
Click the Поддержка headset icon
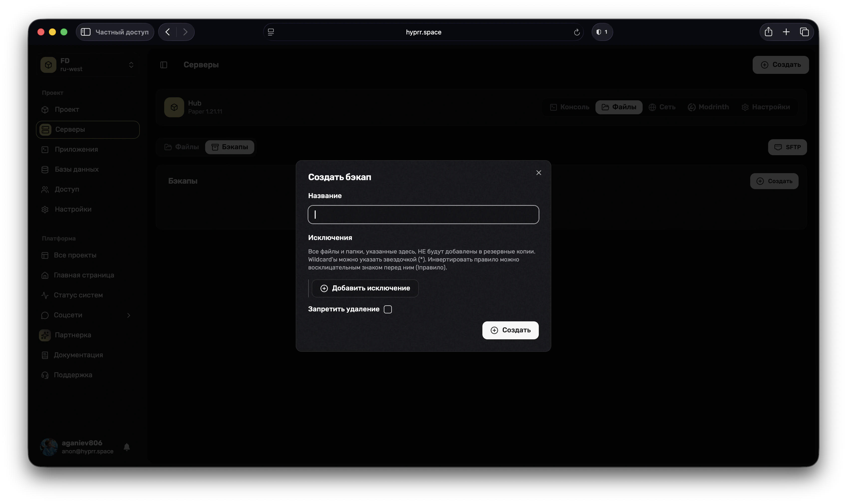45,375
